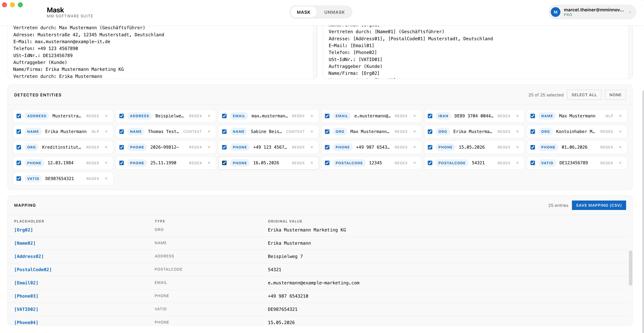
Task: Remove the Musterstraße ADDRESS entity
Action: tap(106, 116)
